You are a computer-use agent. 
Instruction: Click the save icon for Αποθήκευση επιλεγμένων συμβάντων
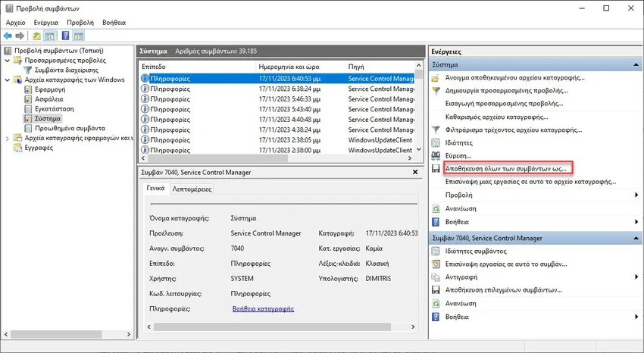pos(436,290)
